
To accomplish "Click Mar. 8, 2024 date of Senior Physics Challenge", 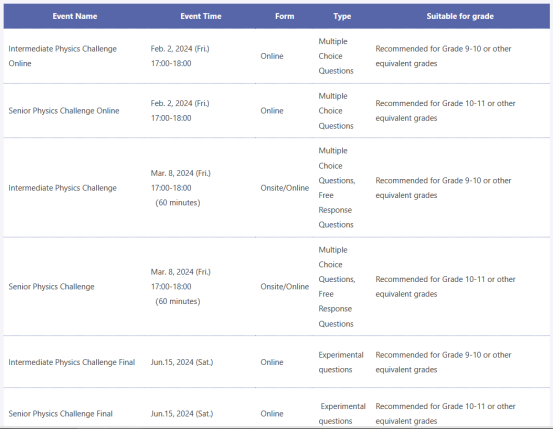I will (x=181, y=272).
